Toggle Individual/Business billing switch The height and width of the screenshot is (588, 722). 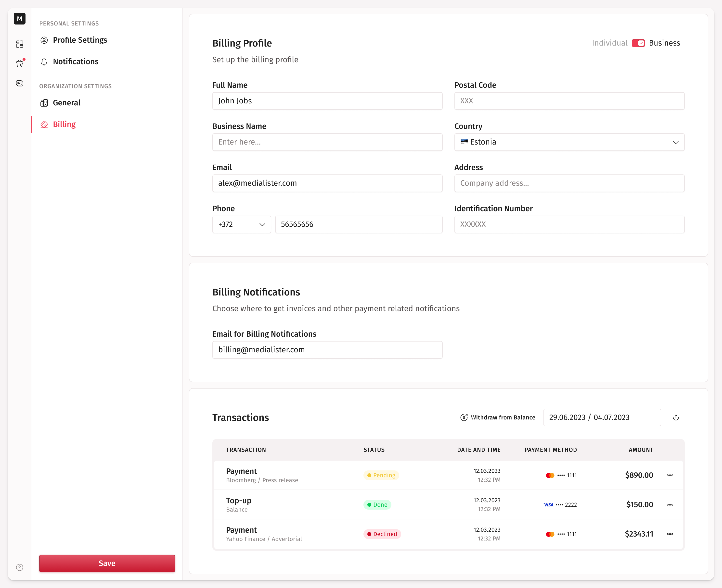[638, 43]
